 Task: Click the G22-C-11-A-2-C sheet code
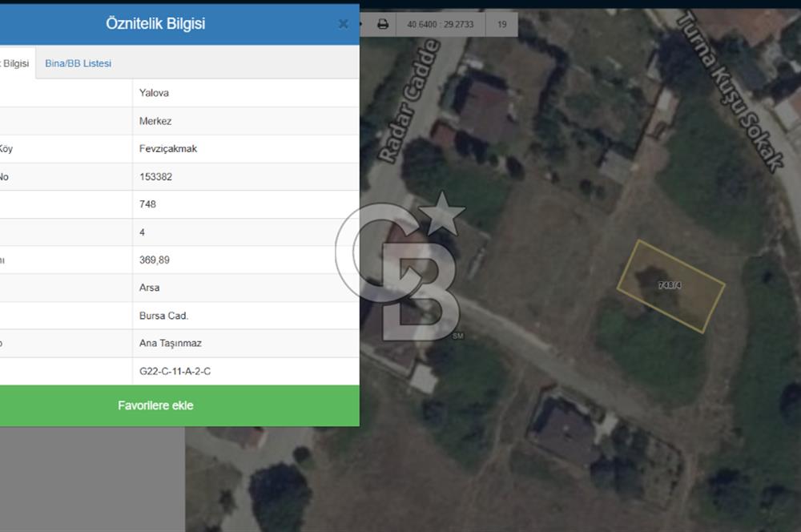tap(175, 372)
